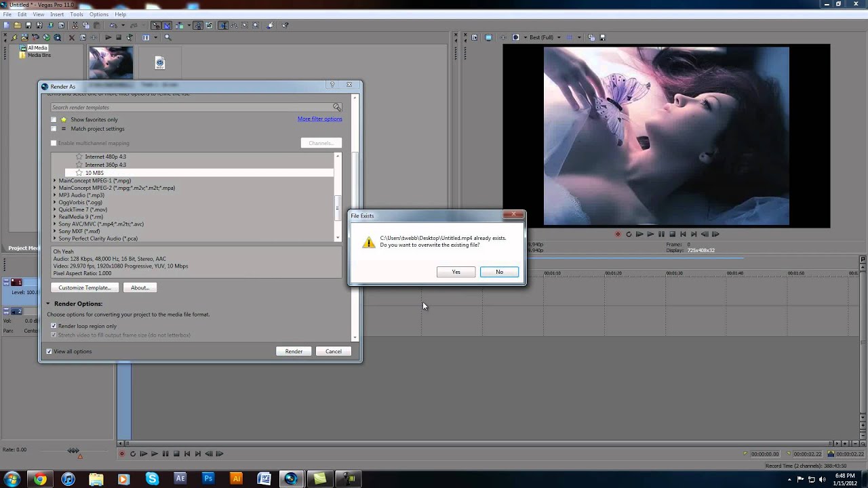
Task: Click the About button in Render As
Action: pyautogui.click(x=140, y=288)
